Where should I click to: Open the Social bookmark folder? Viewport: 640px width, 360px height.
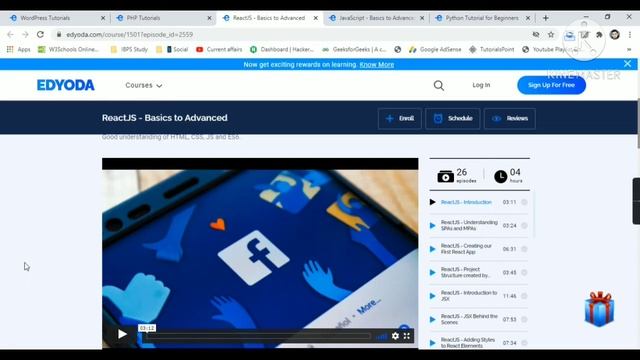(x=177, y=49)
